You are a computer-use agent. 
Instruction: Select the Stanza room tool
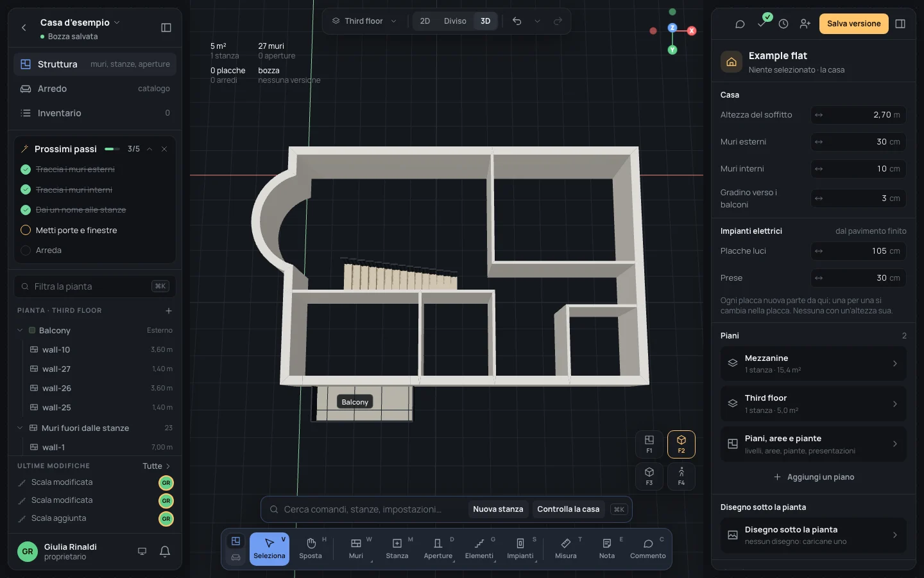pos(397,548)
